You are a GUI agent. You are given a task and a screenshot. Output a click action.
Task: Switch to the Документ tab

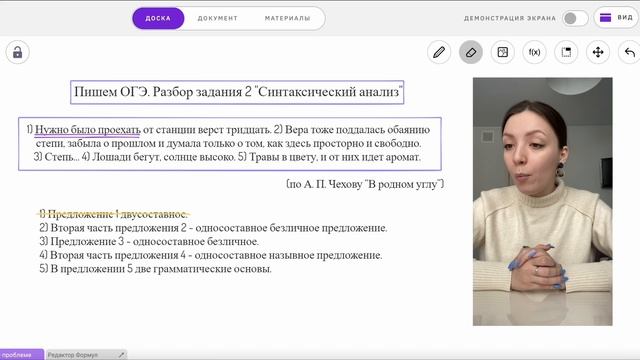coord(218,18)
